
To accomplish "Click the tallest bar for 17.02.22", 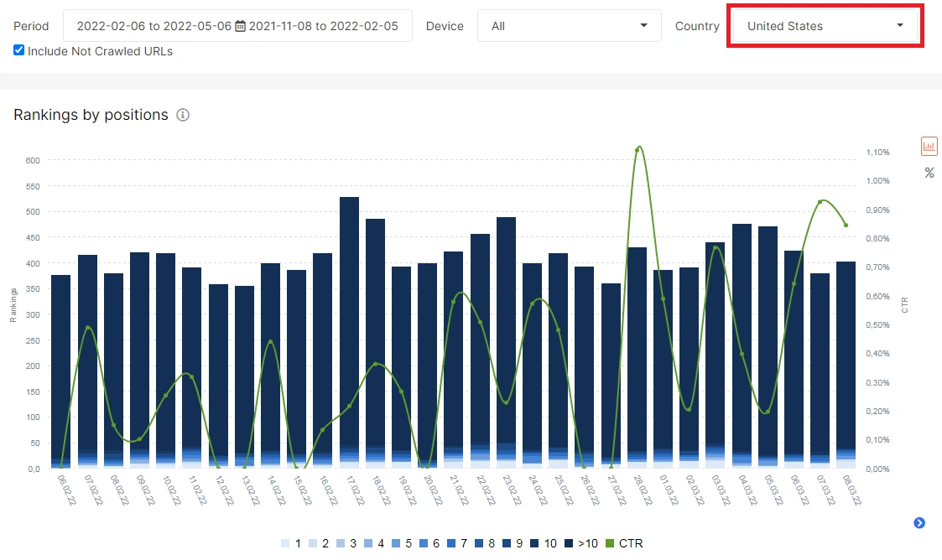I will pos(349,327).
